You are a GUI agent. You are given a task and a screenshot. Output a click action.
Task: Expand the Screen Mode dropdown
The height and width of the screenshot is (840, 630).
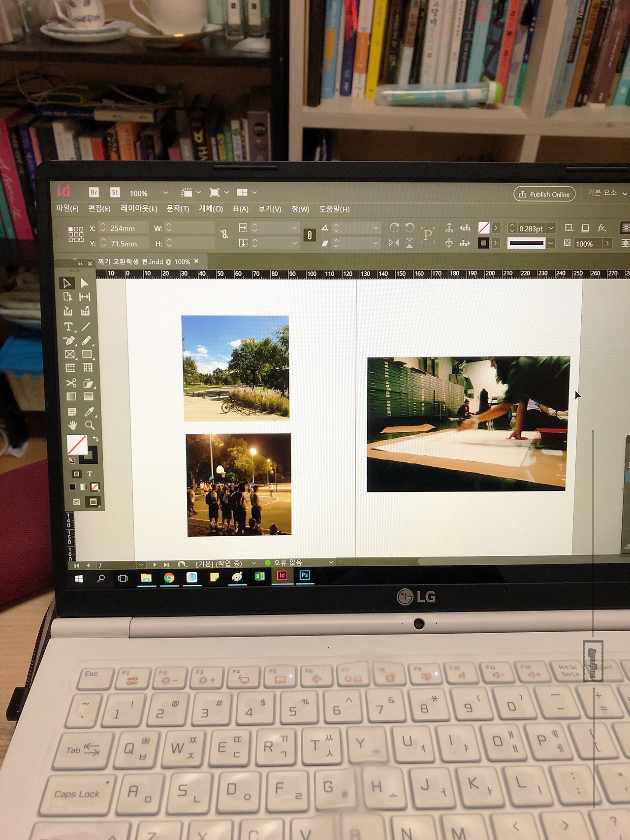[226, 193]
